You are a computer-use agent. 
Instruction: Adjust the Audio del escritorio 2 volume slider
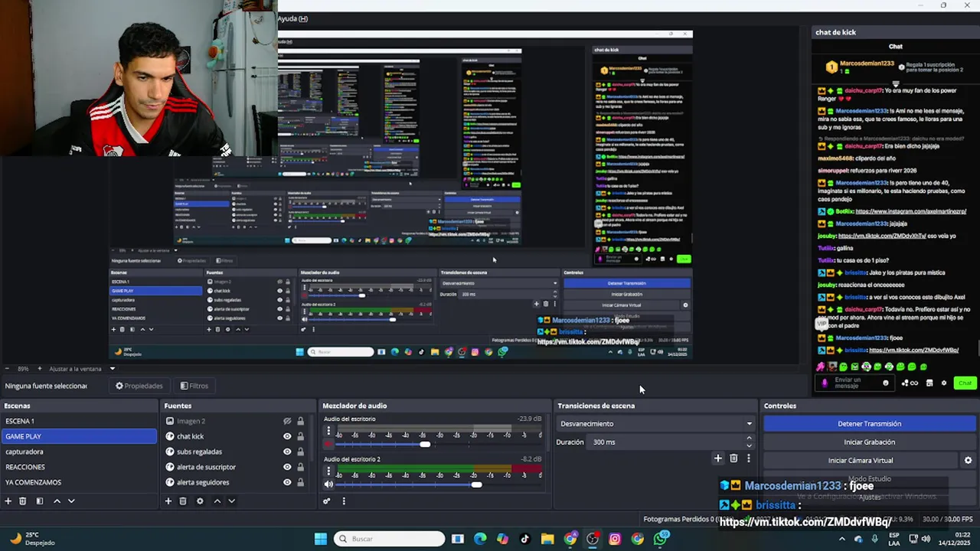[x=476, y=484]
